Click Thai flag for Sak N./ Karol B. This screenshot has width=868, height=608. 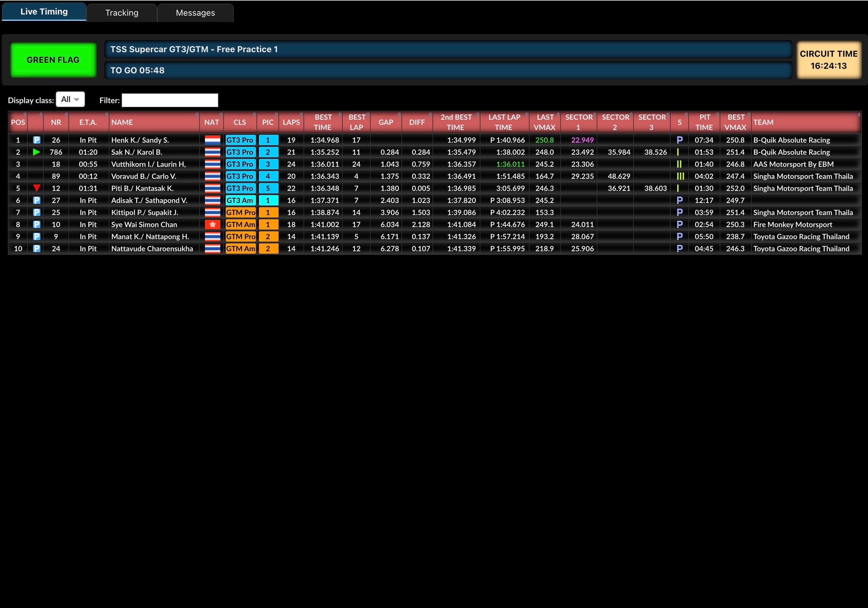pyautogui.click(x=212, y=152)
